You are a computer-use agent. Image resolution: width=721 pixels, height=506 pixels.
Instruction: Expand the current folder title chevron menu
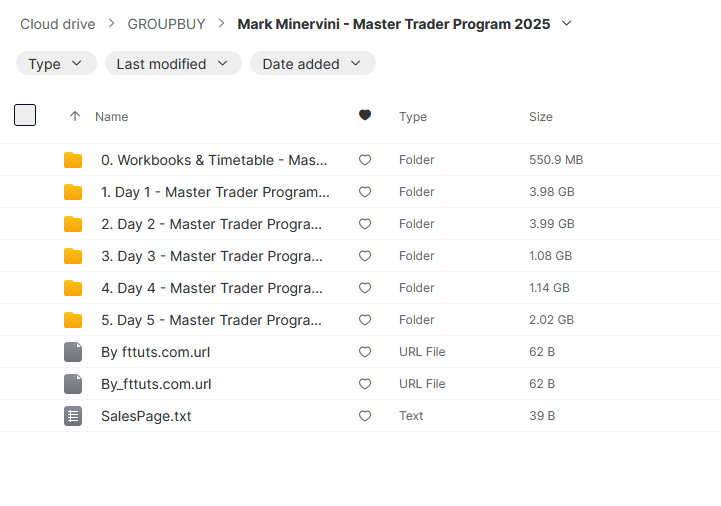pyautogui.click(x=567, y=23)
